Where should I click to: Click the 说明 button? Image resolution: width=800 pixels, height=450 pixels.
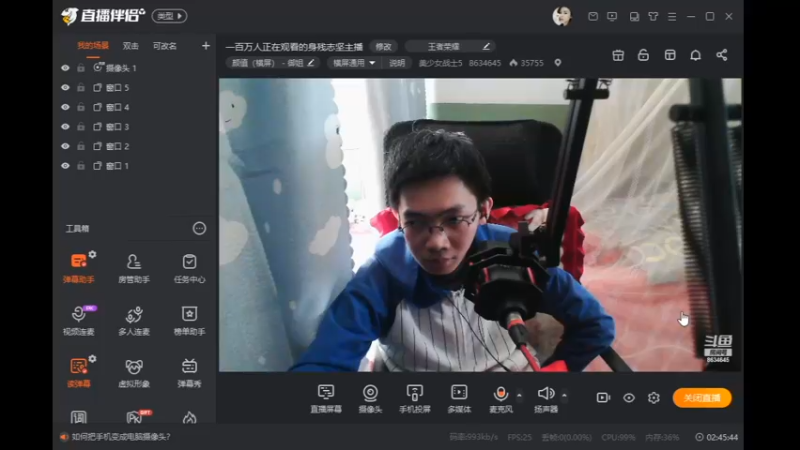point(397,63)
